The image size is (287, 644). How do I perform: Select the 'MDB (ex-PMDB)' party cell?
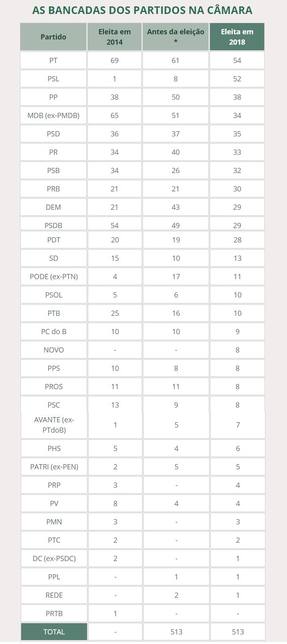53,116
